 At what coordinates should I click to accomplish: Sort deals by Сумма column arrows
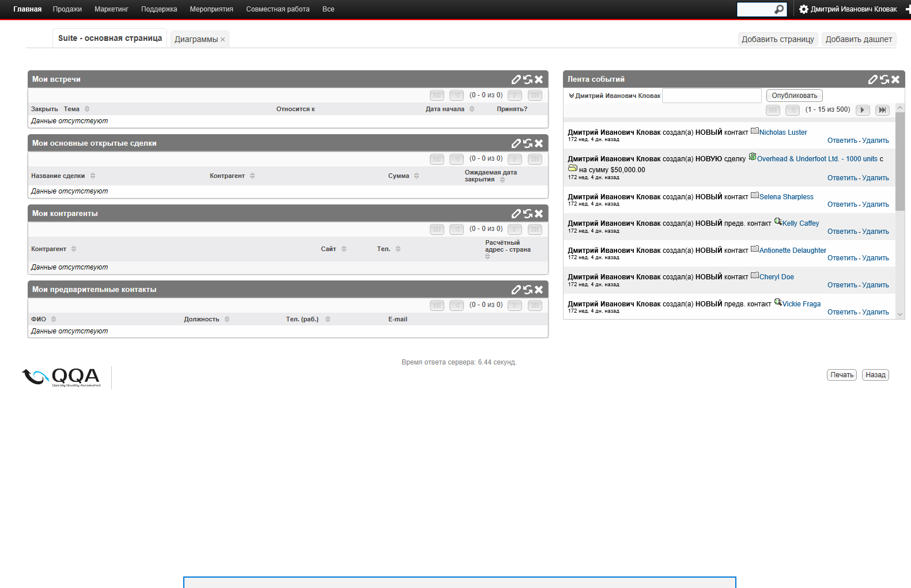coord(417,176)
